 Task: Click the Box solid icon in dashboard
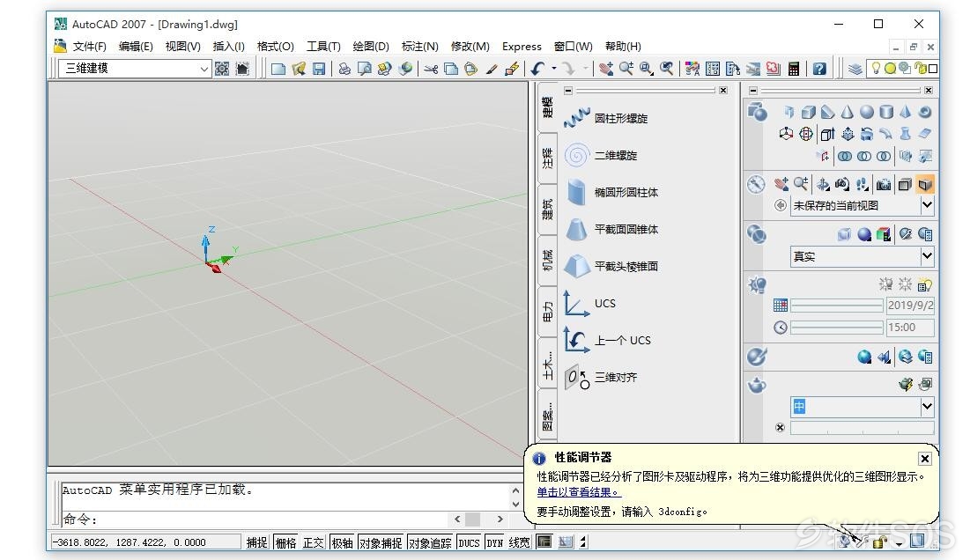(x=808, y=112)
